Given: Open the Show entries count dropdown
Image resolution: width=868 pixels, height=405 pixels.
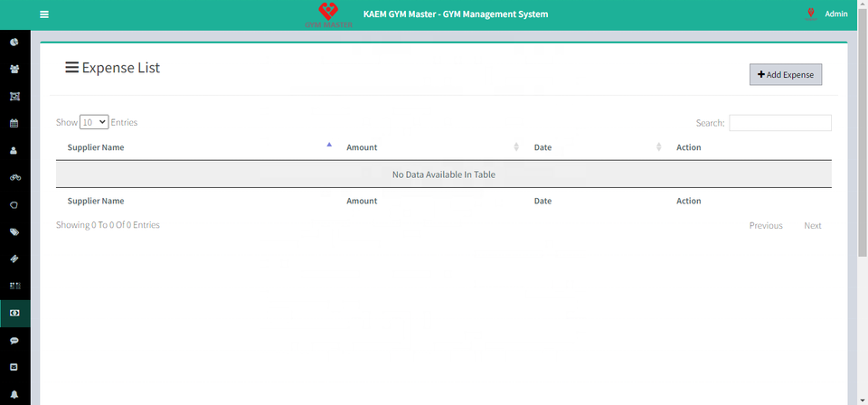Looking at the screenshot, I should click(x=94, y=122).
